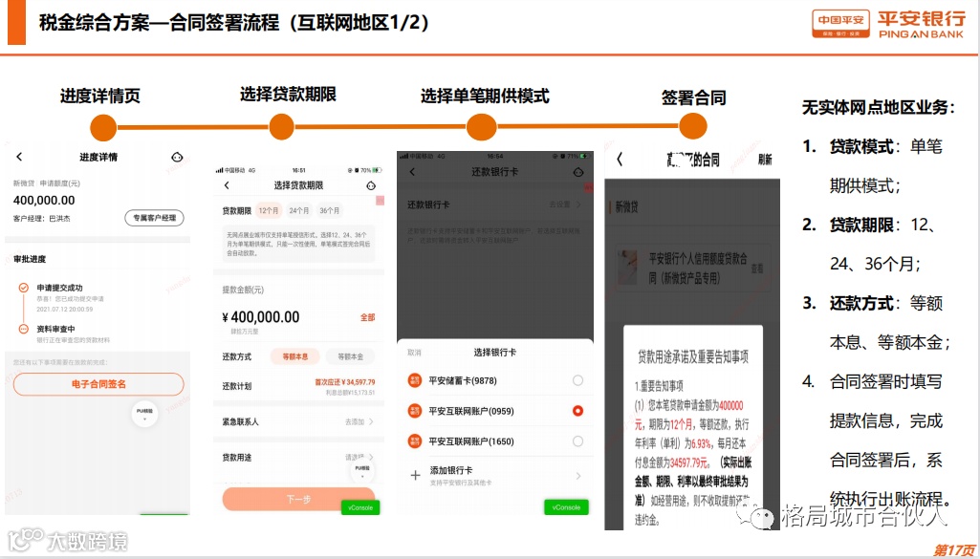Viewport: 980px width, 559px height.
Task: Go back from contract screen
Action: (x=620, y=160)
